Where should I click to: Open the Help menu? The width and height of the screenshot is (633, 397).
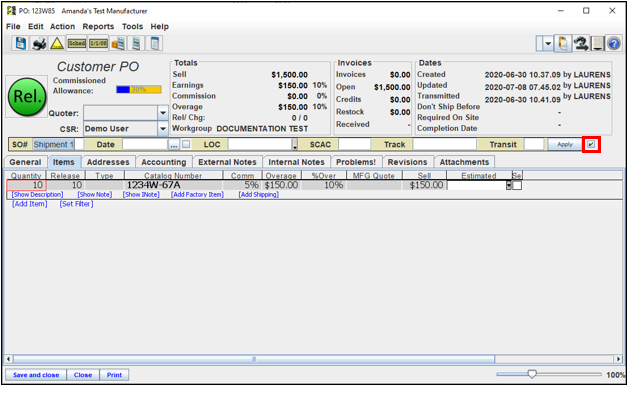click(x=159, y=27)
